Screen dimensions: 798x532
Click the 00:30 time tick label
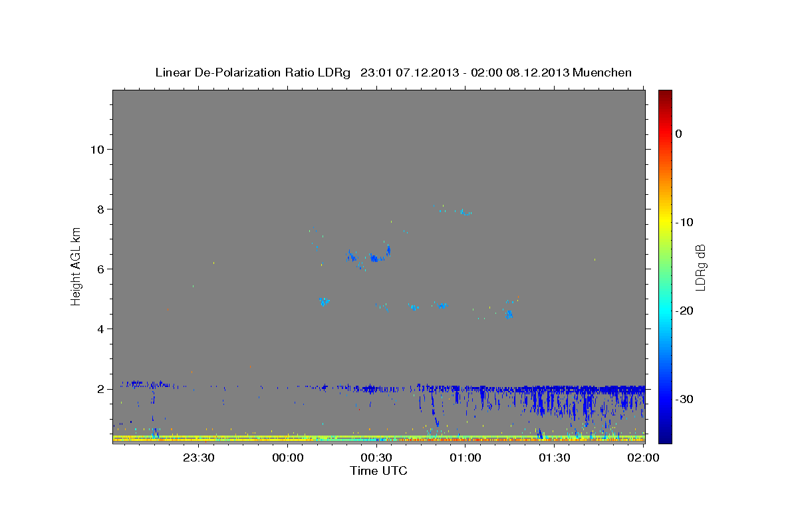376,458
